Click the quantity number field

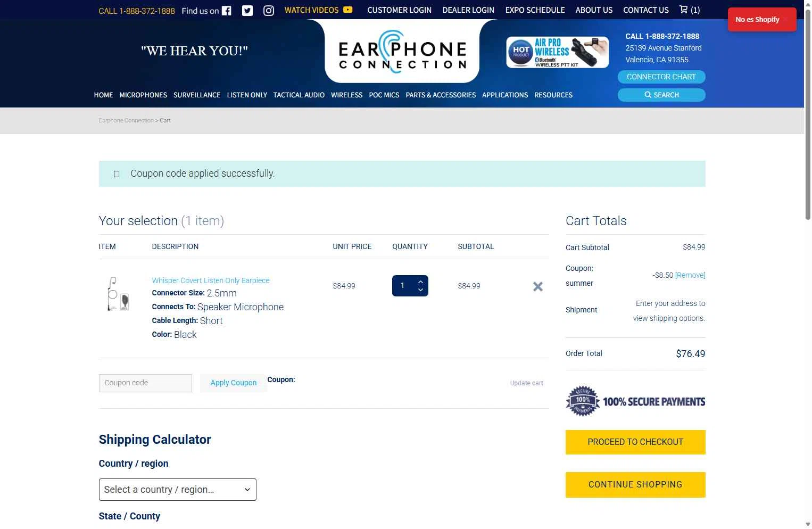[x=403, y=286]
